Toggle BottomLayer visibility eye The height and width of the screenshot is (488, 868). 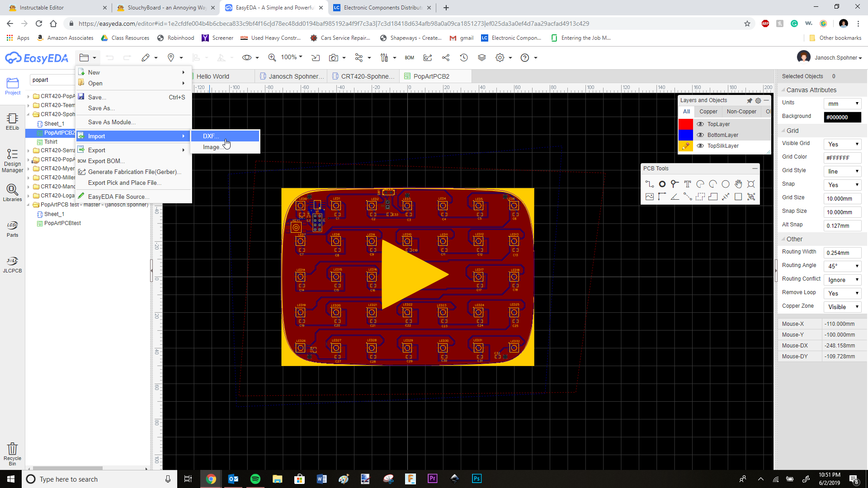pyautogui.click(x=700, y=135)
